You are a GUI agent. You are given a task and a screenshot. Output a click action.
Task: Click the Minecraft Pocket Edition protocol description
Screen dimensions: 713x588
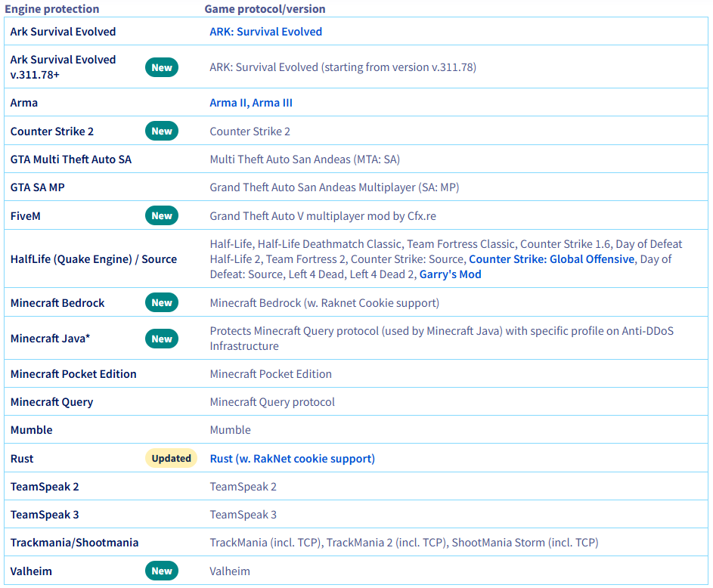click(x=271, y=374)
